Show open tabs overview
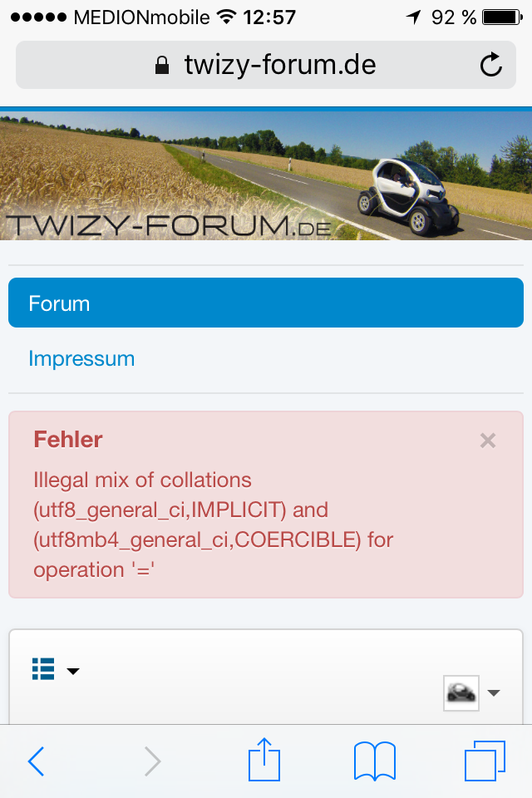Image resolution: width=532 pixels, height=798 pixels. point(485,761)
